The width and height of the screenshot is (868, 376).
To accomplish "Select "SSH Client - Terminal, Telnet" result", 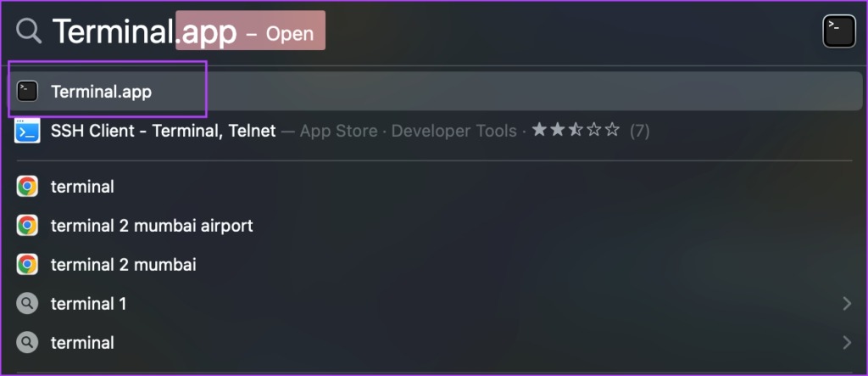I will tap(163, 131).
